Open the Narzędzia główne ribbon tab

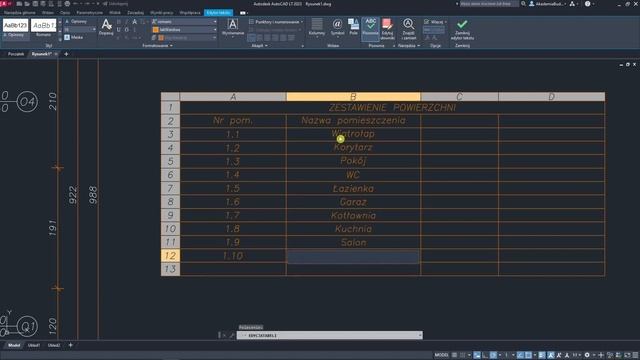(x=20, y=13)
